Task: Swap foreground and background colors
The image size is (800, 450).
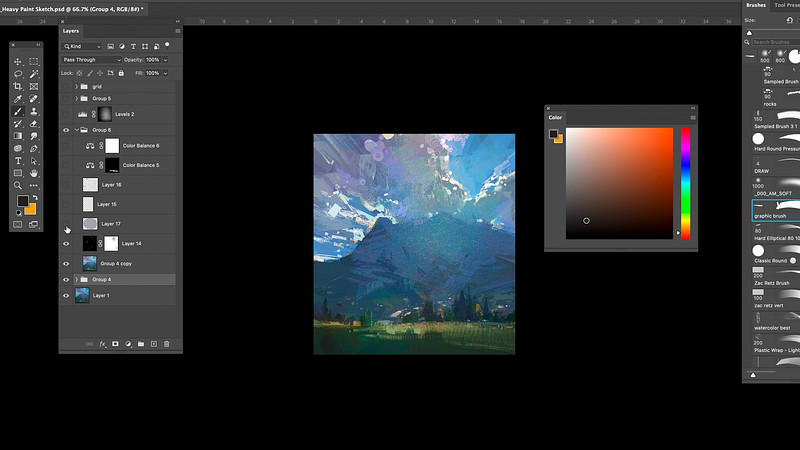Action: point(35,197)
